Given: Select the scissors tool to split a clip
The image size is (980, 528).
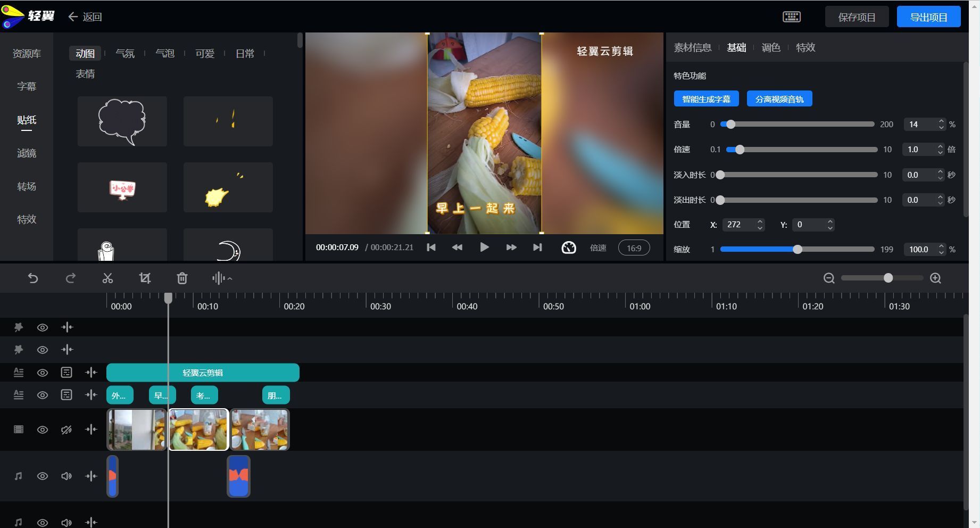Looking at the screenshot, I should click(x=107, y=278).
